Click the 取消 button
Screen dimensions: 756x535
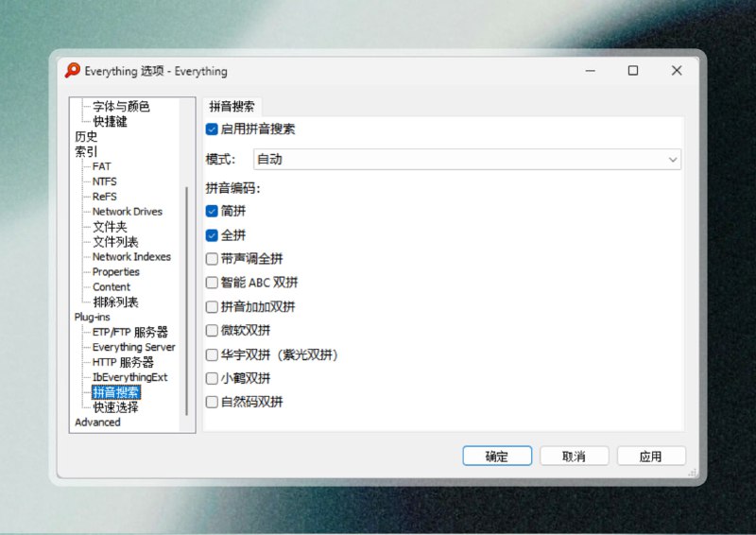point(575,456)
